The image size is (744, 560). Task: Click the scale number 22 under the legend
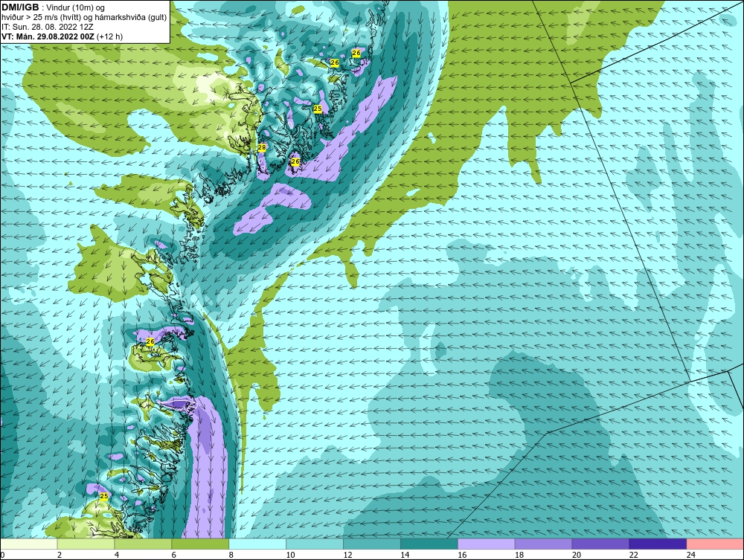pos(633,555)
